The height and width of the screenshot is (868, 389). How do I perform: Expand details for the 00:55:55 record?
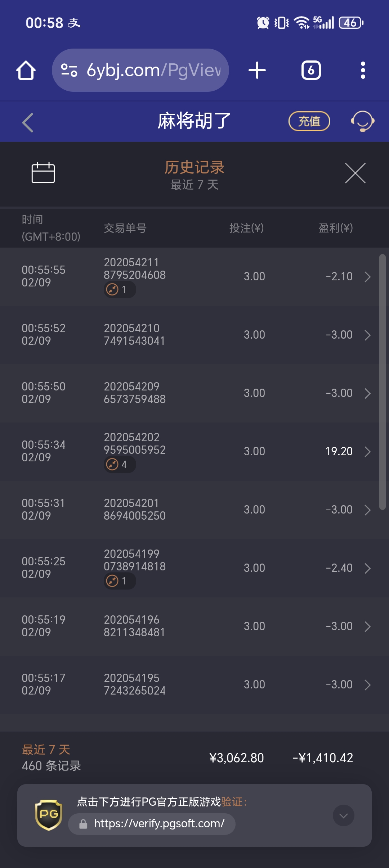click(x=367, y=277)
